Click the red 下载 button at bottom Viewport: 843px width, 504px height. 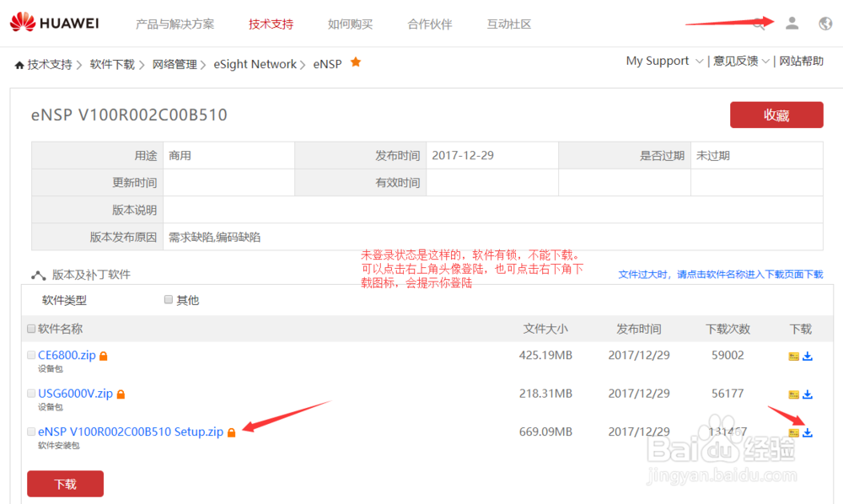coord(64,483)
